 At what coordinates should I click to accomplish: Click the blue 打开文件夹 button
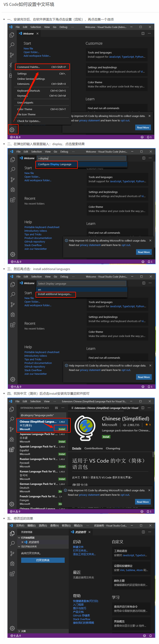(x=43, y=560)
